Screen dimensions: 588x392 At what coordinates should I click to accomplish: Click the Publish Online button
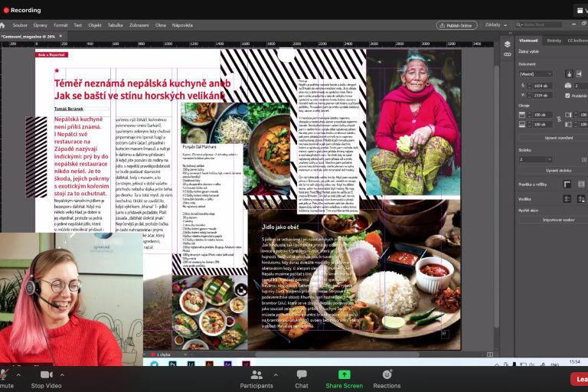[x=458, y=24]
